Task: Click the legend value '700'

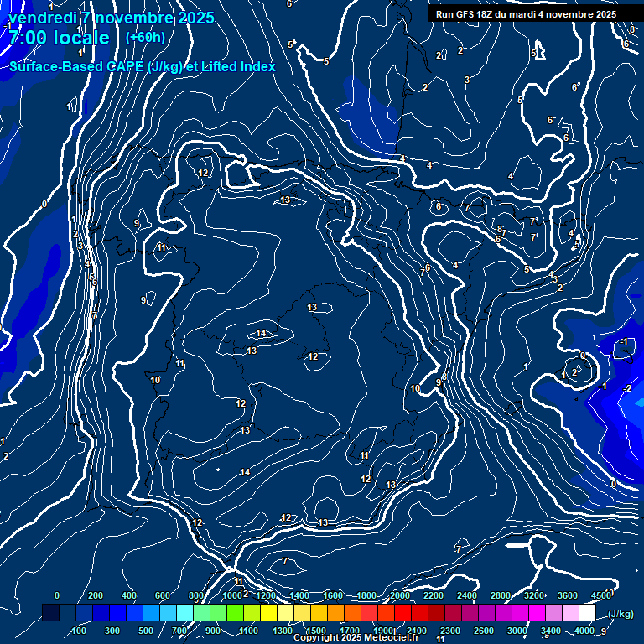Action: [x=179, y=631]
